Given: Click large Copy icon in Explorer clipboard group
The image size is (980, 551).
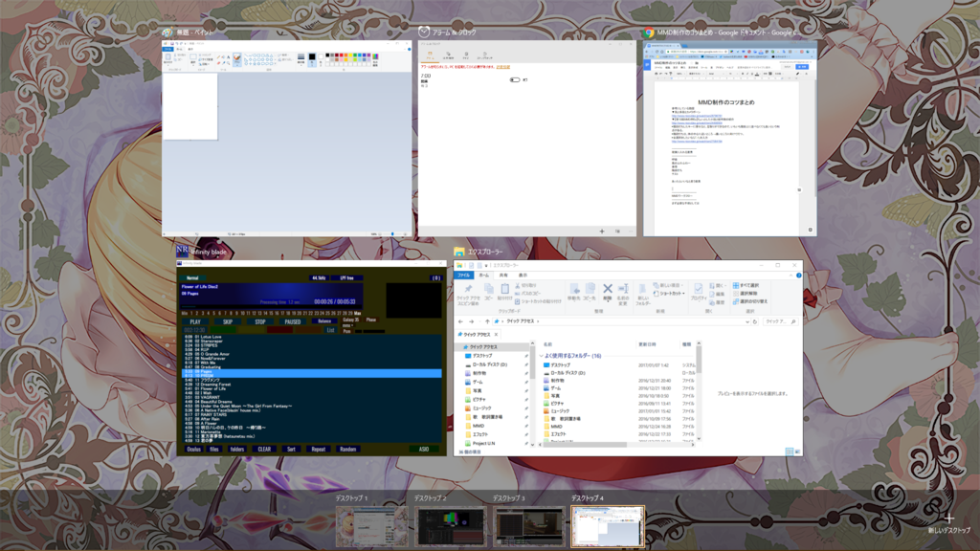Looking at the screenshot, I should (489, 289).
